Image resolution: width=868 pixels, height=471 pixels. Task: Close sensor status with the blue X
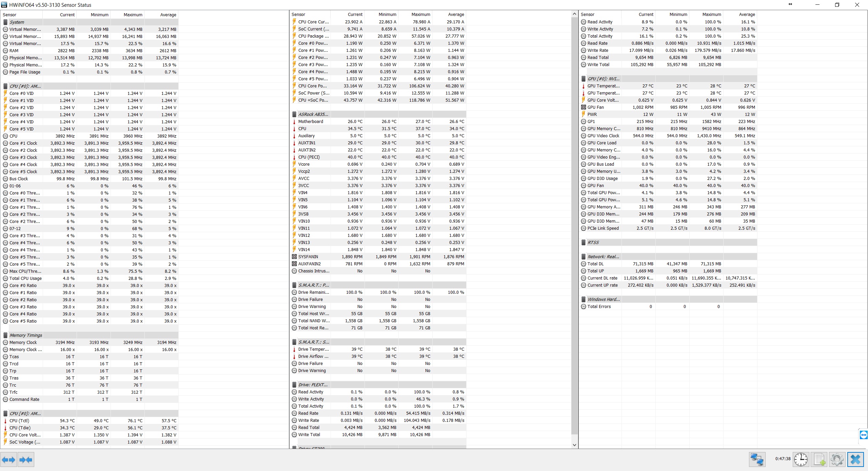coord(855,459)
